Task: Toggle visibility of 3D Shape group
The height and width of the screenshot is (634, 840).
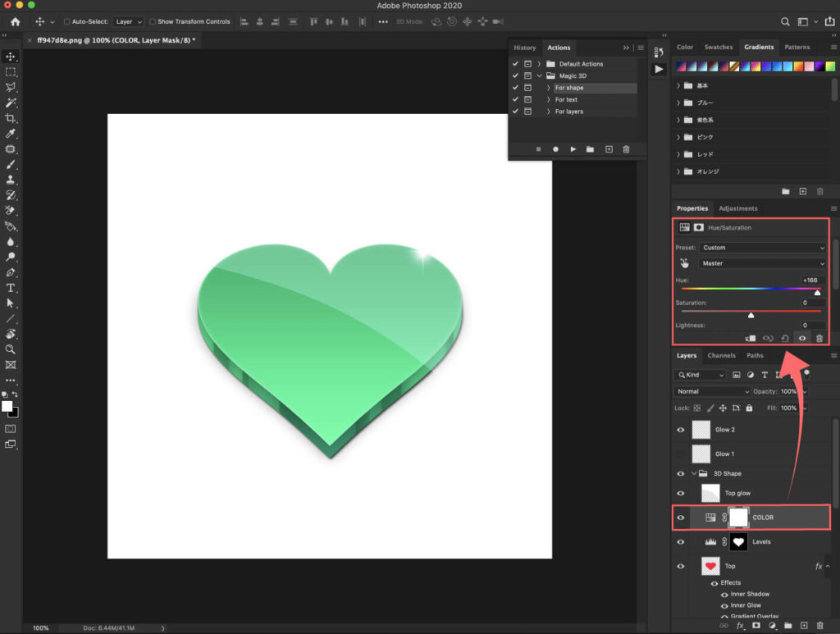Action: click(680, 473)
